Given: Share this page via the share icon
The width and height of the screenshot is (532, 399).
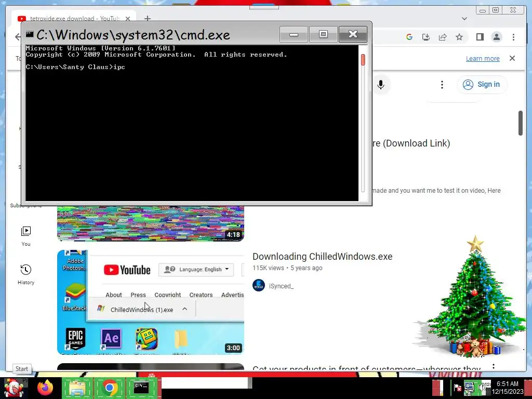Looking at the screenshot, I should pos(443,37).
